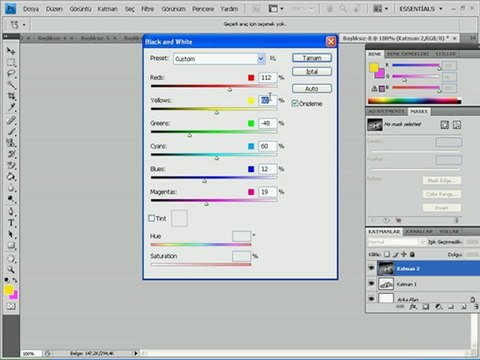Click the add layer mask icon in layers panel
The image size is (480, 360).
(426, 307)
